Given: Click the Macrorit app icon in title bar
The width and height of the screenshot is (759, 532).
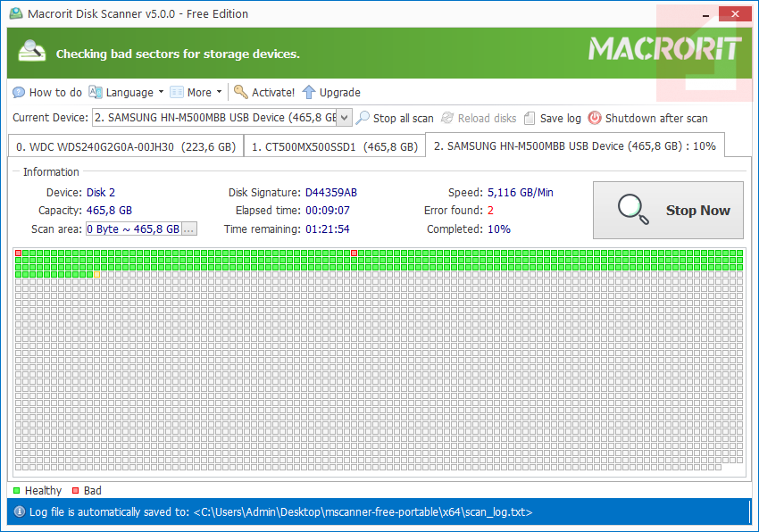Looking at the screenshot, I should click(16, 13).
